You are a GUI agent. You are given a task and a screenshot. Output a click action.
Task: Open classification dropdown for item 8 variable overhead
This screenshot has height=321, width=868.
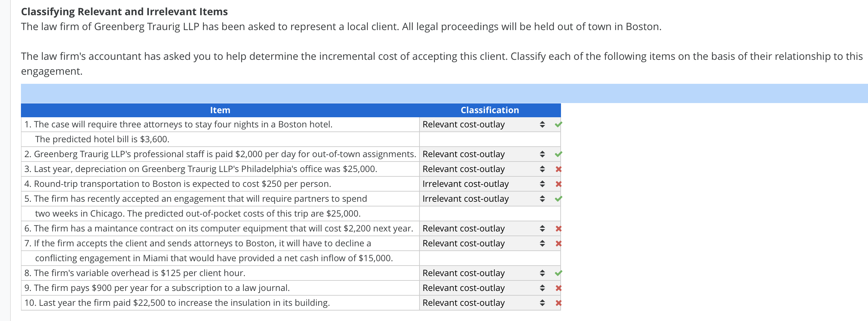484,273
